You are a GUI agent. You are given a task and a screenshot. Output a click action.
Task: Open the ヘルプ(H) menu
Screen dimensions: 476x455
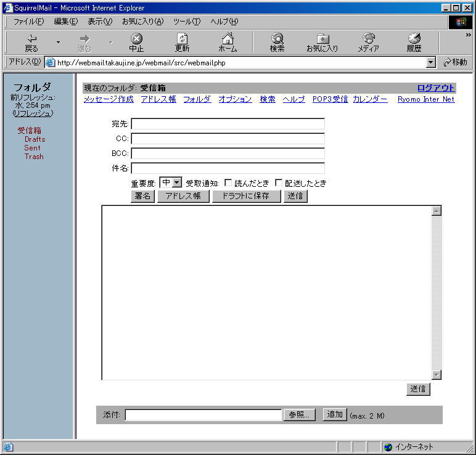tap(224, 22)
